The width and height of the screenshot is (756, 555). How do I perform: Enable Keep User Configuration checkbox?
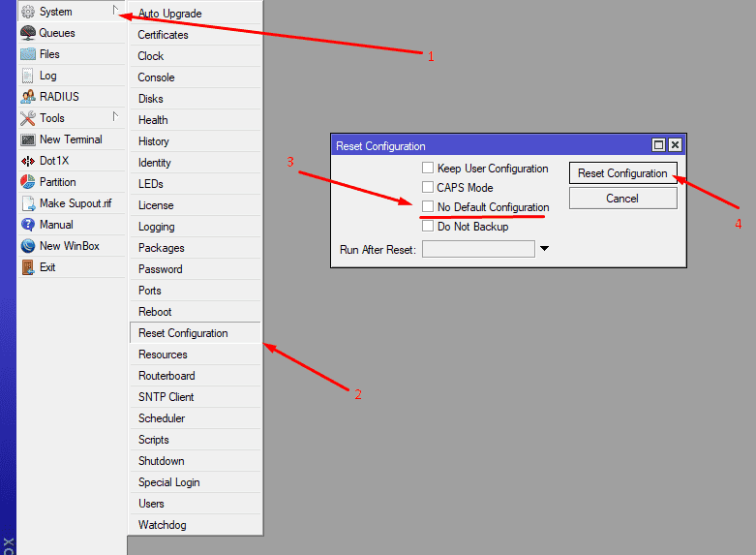(428, 169)
